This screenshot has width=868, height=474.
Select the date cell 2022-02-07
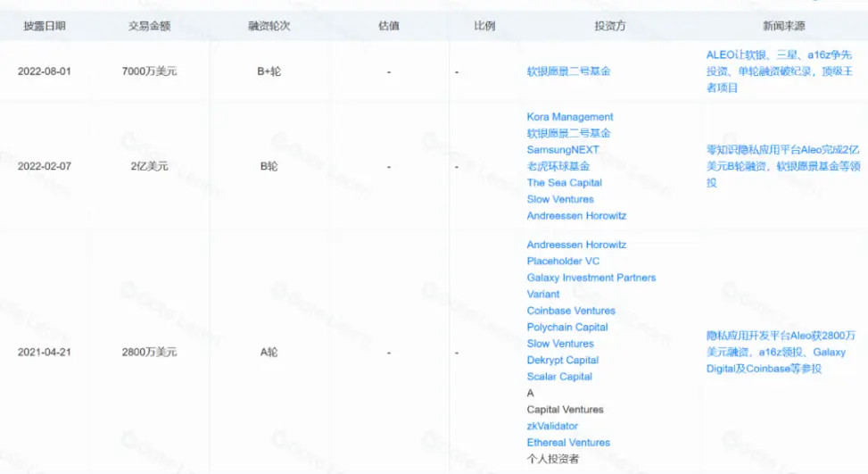(x=45, y=166)
